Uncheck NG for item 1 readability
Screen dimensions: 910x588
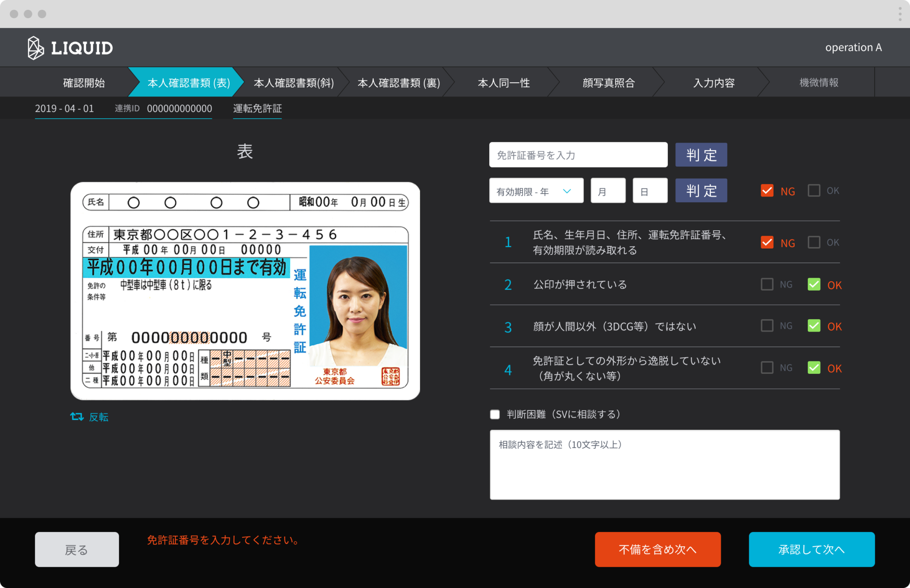[x=767, y=242]
